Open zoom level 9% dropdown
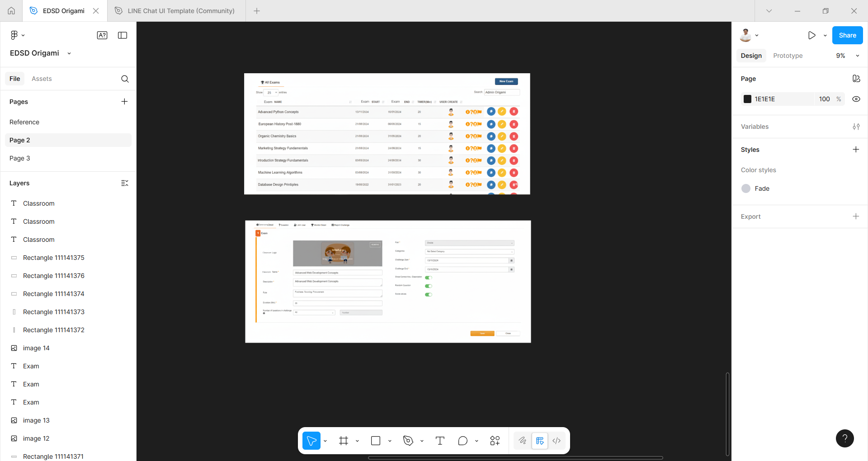 pyautogui.click(x=848, y=56)
